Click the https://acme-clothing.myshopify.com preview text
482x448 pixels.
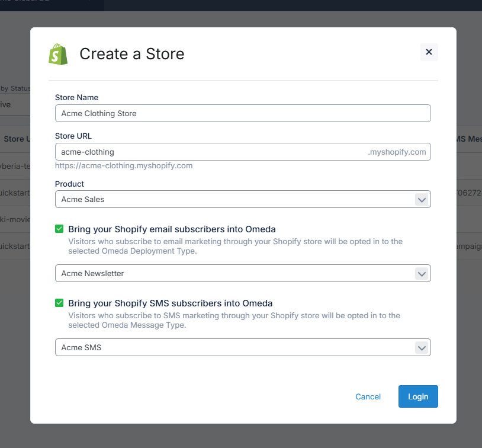coord(124,166)
